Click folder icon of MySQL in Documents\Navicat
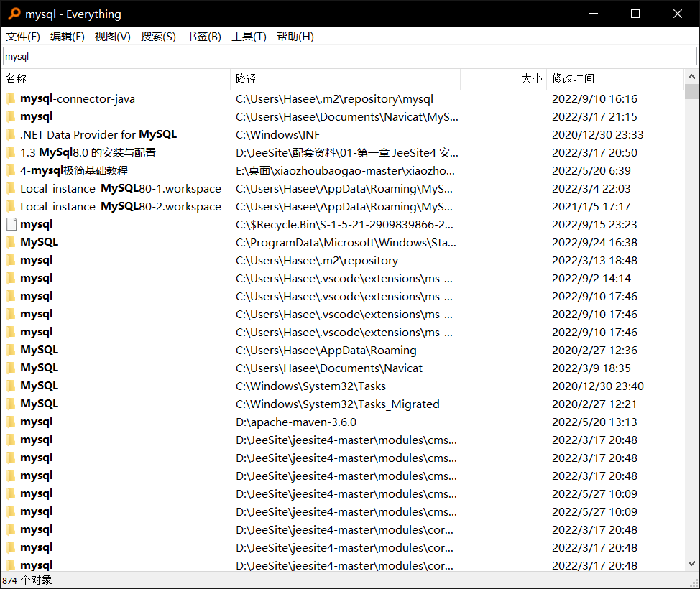Viewport: 700px width, 589px height. pyautogui.click(x=11, y=368)
